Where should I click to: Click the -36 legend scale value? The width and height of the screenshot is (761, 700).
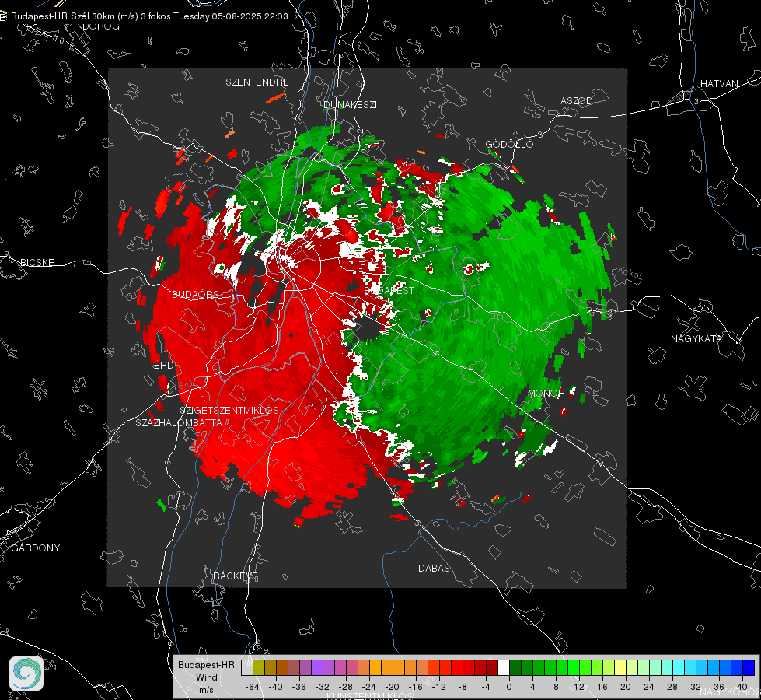(x=299, y=687)
